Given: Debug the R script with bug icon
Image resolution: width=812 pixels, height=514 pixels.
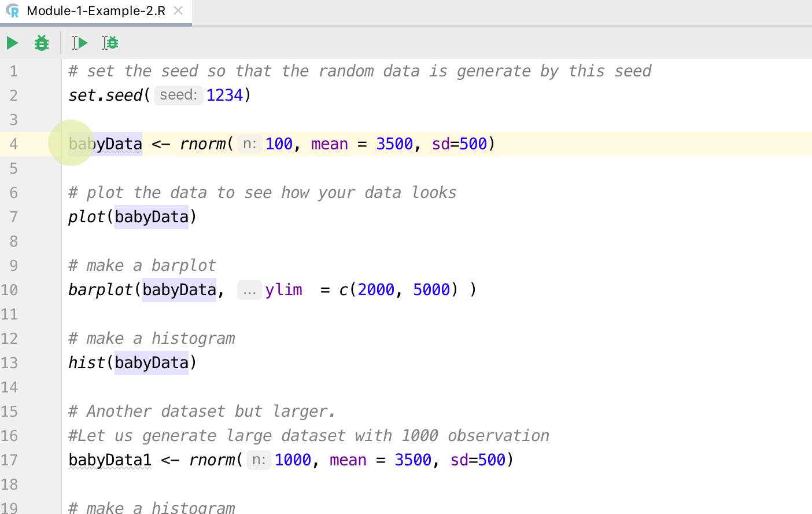Looking at the screenshot, I should tap(42, 43).
